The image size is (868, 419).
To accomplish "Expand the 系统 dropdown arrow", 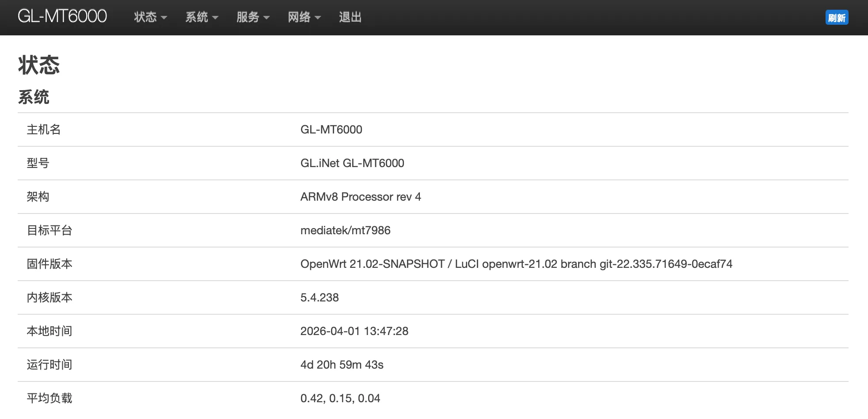I will (x=216, y=18).
